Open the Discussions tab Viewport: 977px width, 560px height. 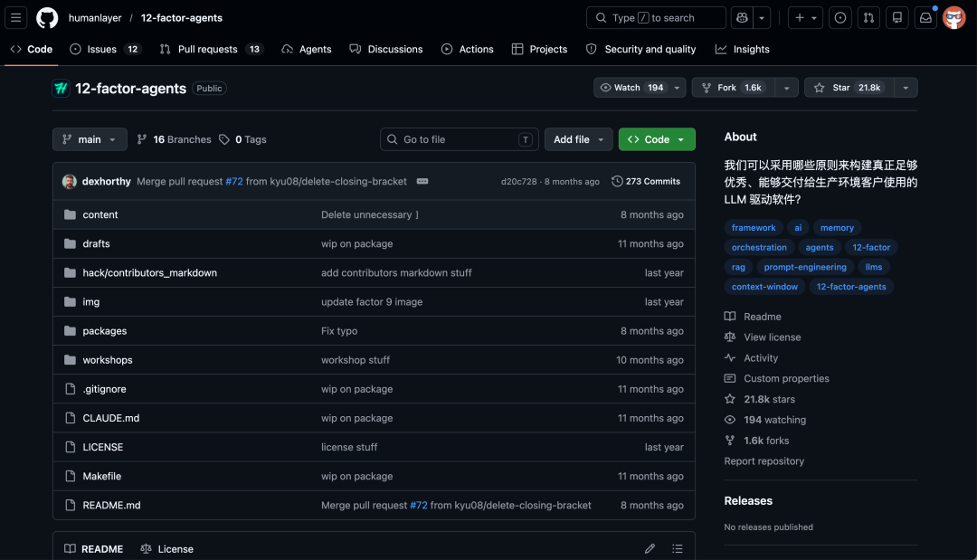386,49
